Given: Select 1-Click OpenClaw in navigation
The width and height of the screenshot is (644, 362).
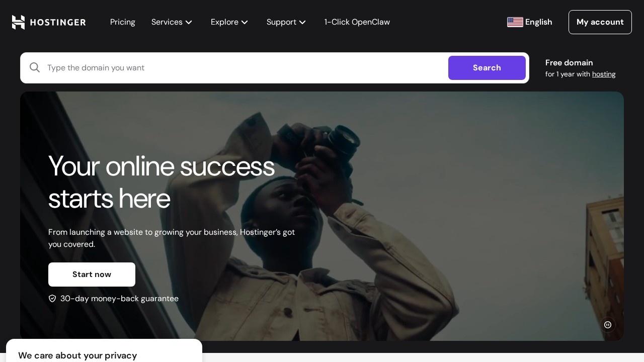Looking at the screenshot, I should [357, 22].
